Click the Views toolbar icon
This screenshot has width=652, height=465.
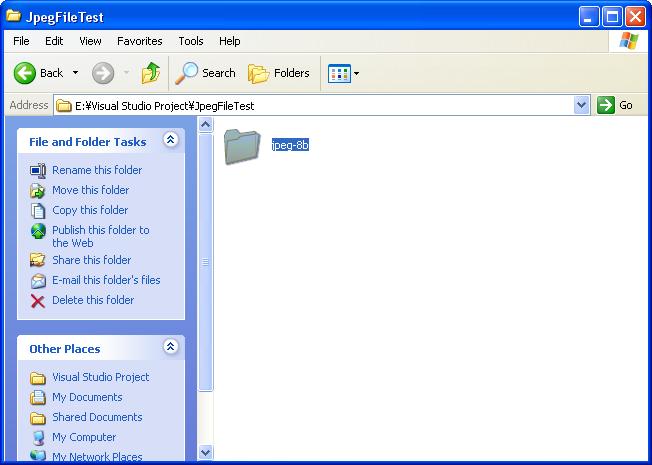point(339,73)
